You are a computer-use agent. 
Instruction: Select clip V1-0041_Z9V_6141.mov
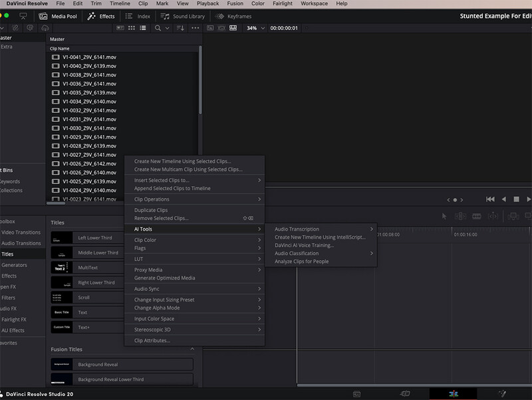pyautogui.click(x=89, y=57)
